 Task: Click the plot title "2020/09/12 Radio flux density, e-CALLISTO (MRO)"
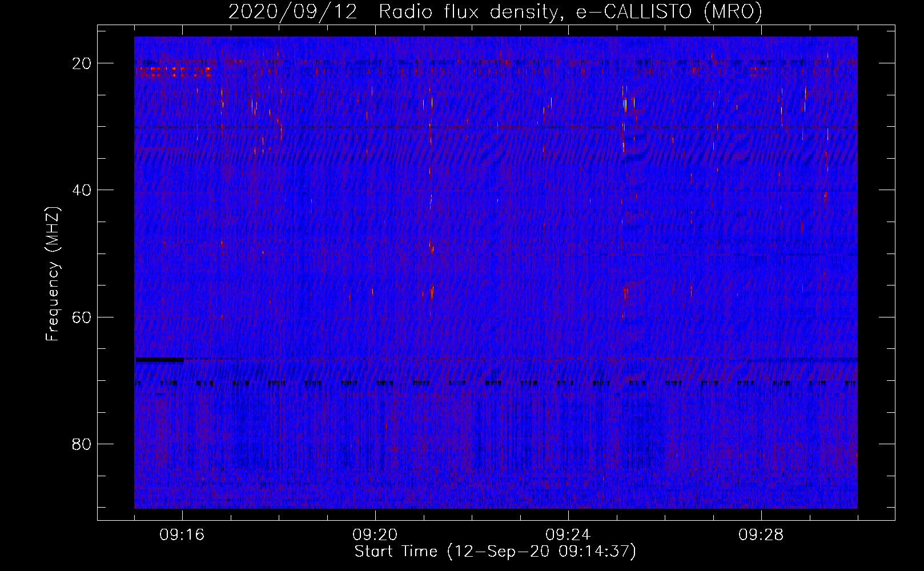(x=495, y=11)
